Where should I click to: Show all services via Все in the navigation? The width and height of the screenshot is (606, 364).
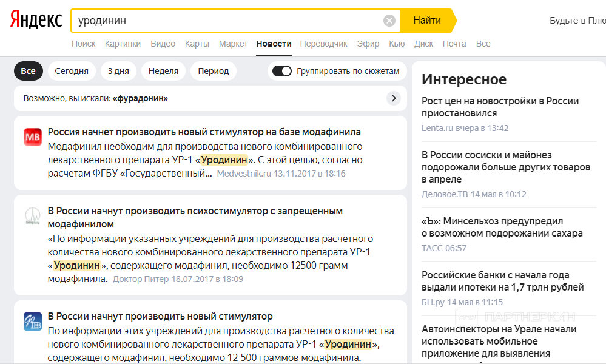click(483, 44)
